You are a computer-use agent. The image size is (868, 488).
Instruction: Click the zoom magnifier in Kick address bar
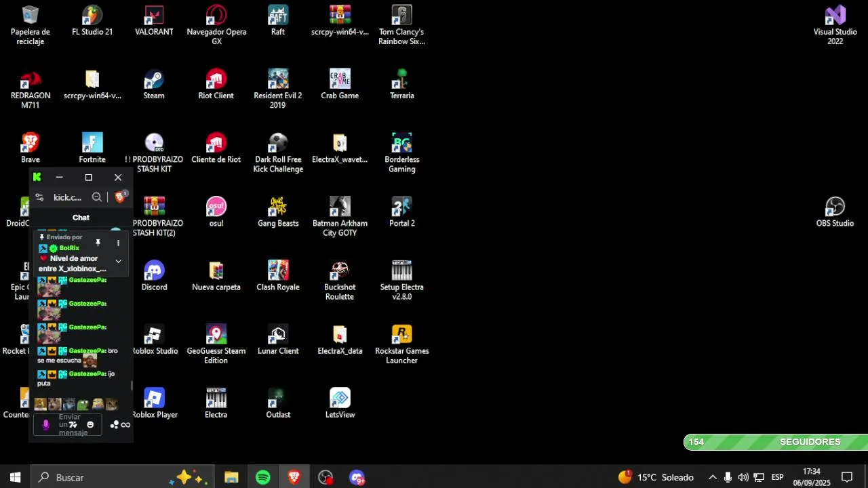[97, 197]
